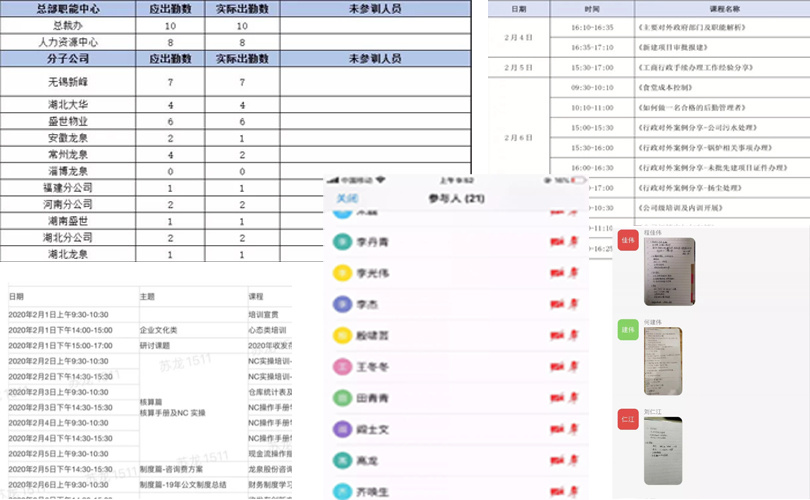The height and width of the screenshot is (500, 810).
Task: Click red 仁江 chat avatar
Action: 627,419
